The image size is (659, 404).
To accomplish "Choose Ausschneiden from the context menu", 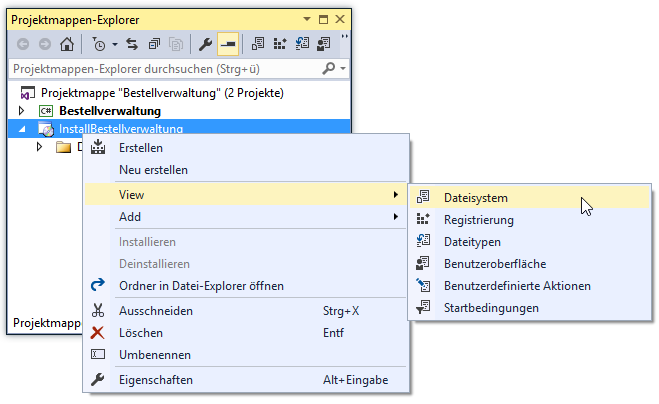I will coord(246,311).
